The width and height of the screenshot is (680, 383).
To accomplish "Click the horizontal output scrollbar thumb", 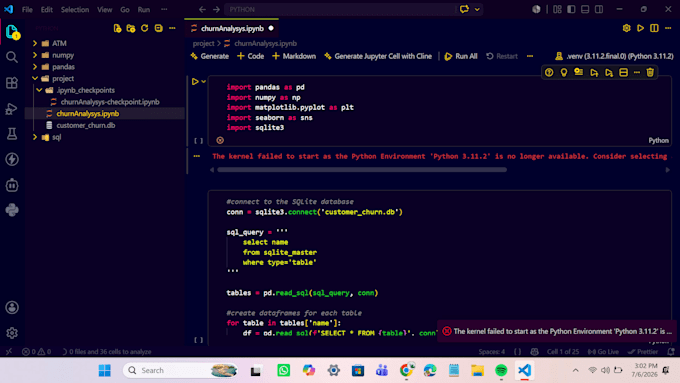I will [362, 170].
